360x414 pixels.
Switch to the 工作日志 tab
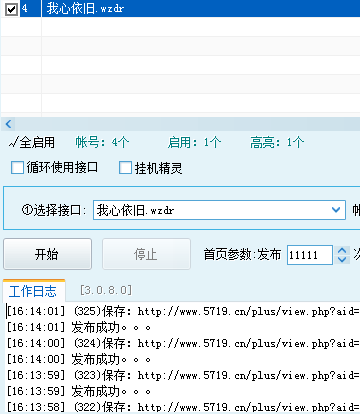click(x=33, y=291)
